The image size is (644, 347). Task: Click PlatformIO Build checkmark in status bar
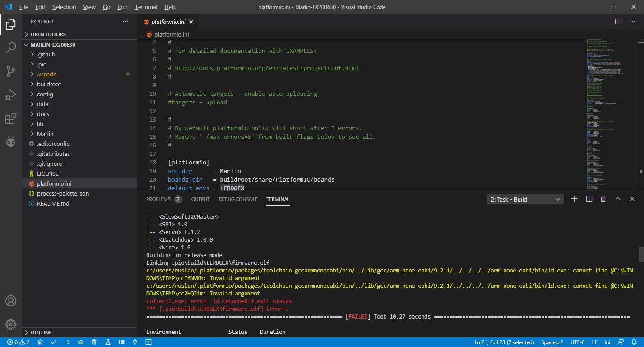54,342
